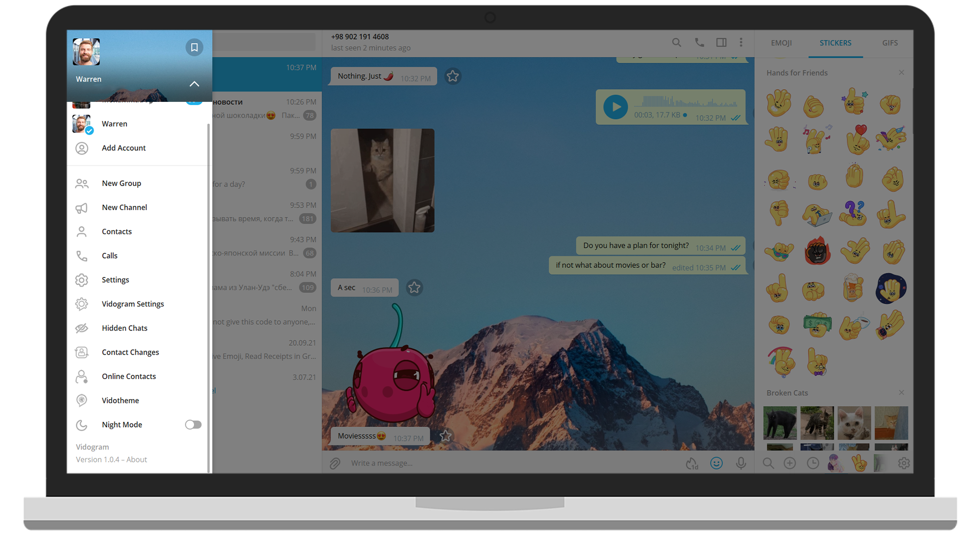Viewport: 980px width, 551px height.
Task: Open sticker settings gear icon
Action: (x=904, y=463)
